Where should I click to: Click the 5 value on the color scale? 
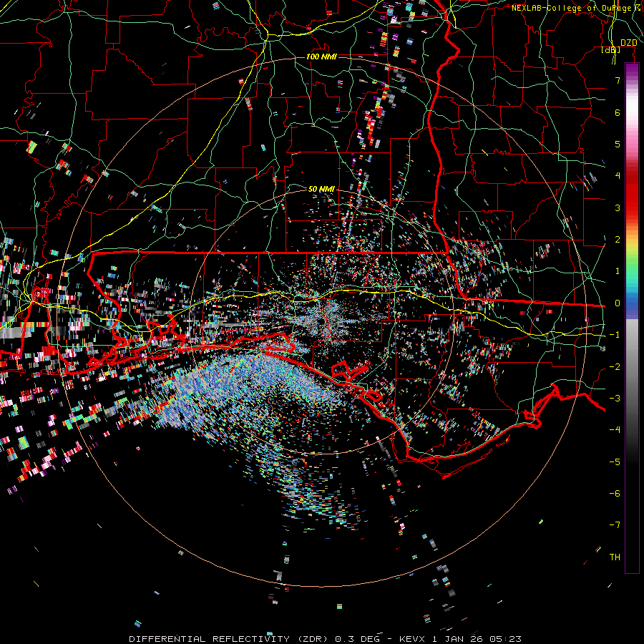point(618,144)
